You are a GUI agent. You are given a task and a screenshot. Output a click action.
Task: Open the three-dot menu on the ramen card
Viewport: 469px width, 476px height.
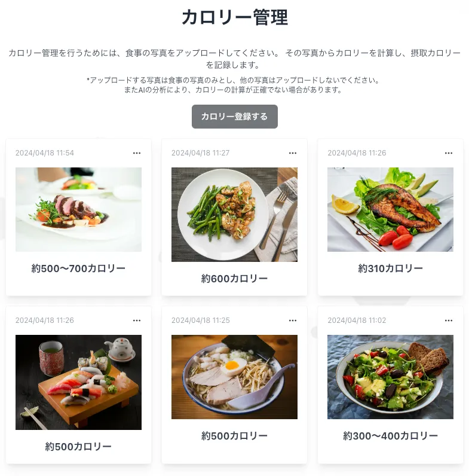tap(293, 321)
